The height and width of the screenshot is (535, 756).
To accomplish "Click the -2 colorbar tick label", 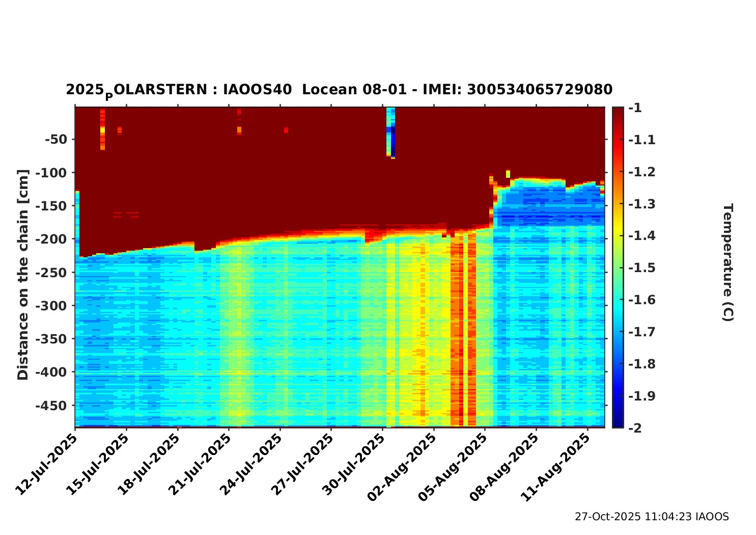I will (x=635, y=428).
